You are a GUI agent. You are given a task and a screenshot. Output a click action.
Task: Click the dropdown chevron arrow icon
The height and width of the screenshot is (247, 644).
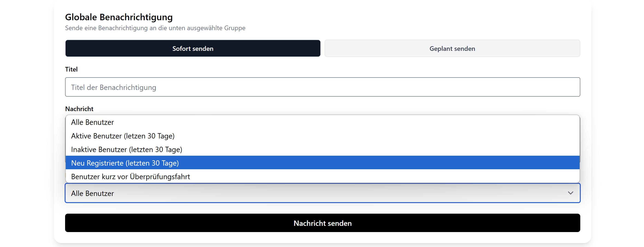click(570, 193)
